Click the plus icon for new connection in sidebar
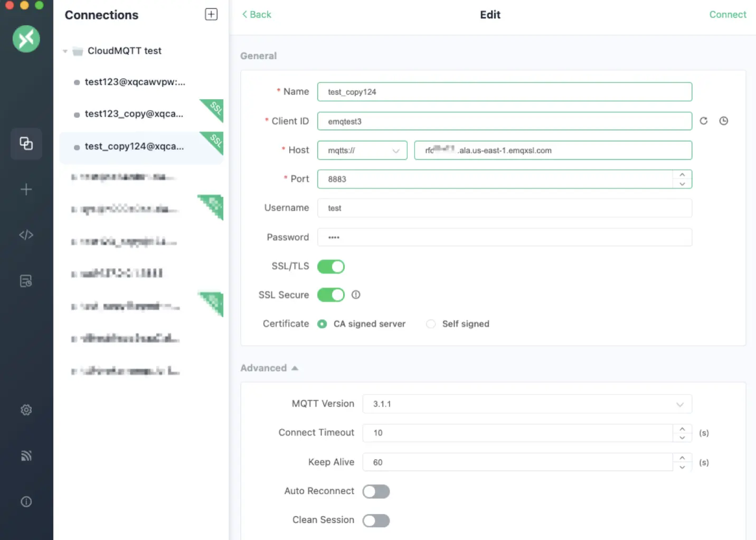 pos(26,190)
